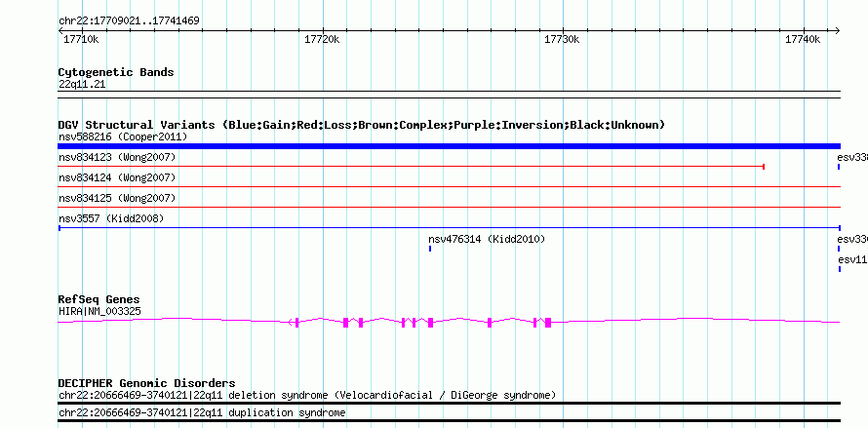Select the RefSeq Genes track title
The image size is (868, 428).
[x=99, y=299]
